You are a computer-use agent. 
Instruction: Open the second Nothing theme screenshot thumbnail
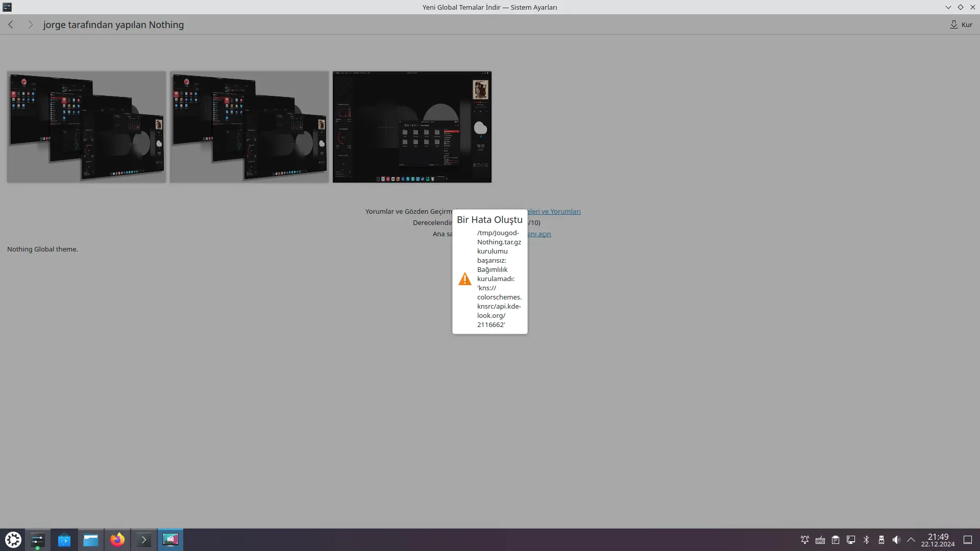pyautogui.click(x=249, y=127)
